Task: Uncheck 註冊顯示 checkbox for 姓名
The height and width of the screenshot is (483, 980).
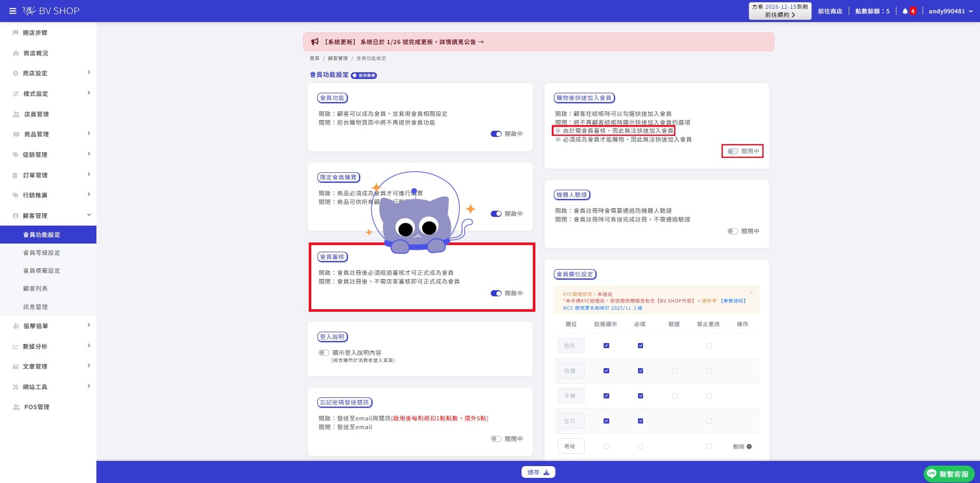Action: pos(606,346)
